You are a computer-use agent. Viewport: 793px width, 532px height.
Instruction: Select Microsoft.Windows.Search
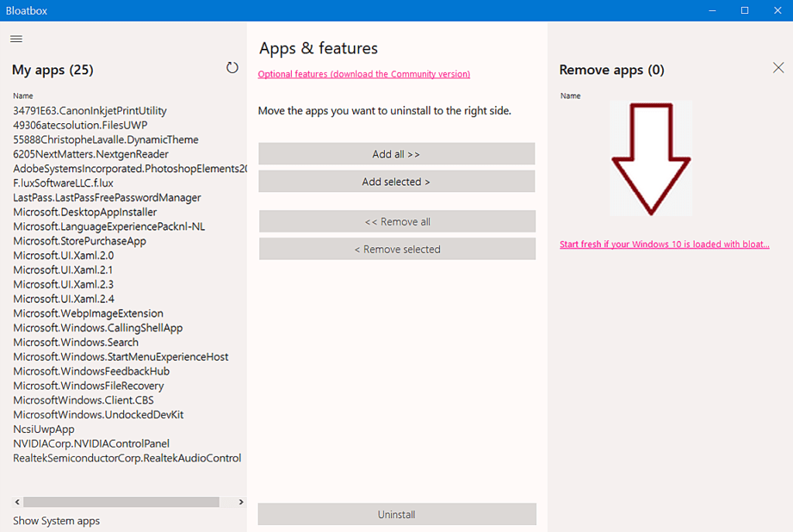[x=76, y=342]
